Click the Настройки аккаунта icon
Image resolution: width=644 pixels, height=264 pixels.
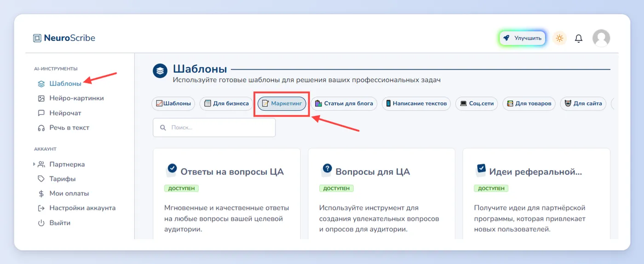pyautogui.click(x=41, y=208)
